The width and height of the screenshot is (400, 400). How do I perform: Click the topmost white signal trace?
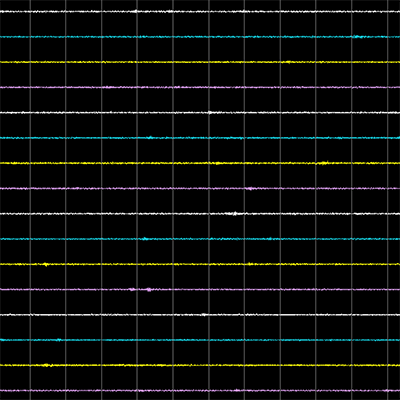[200, 11]
